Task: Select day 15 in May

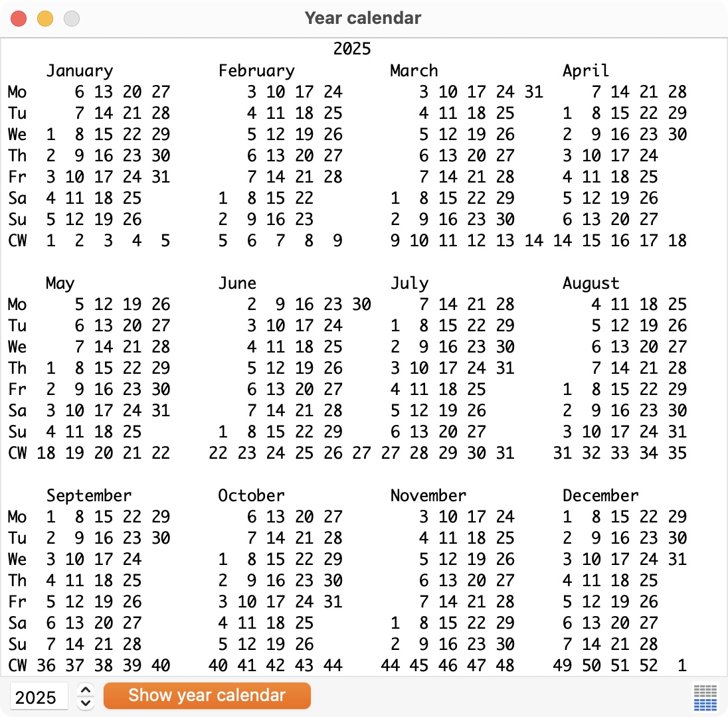Action: (103, 368)
